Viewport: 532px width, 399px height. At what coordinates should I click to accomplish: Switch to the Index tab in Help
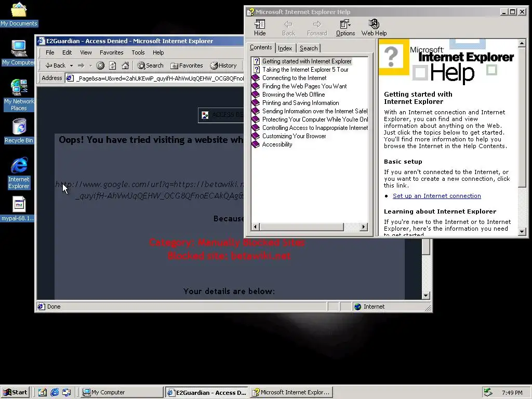(x=285, y=48)
